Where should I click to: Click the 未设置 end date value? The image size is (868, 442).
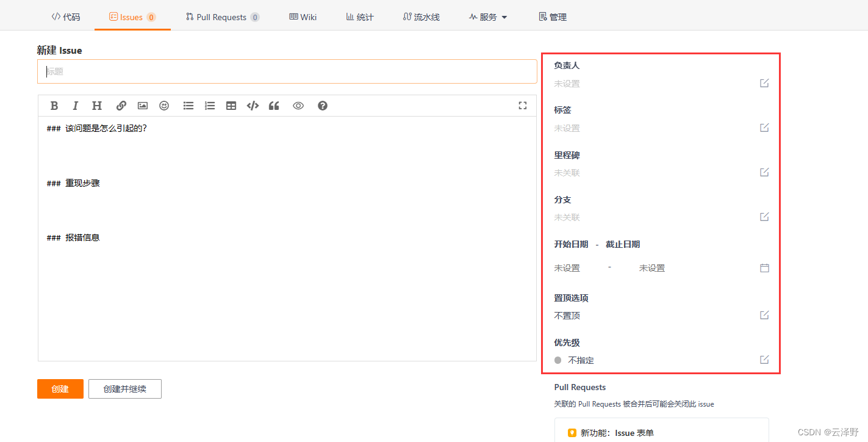pyautogui.click(x=652, y=268)
